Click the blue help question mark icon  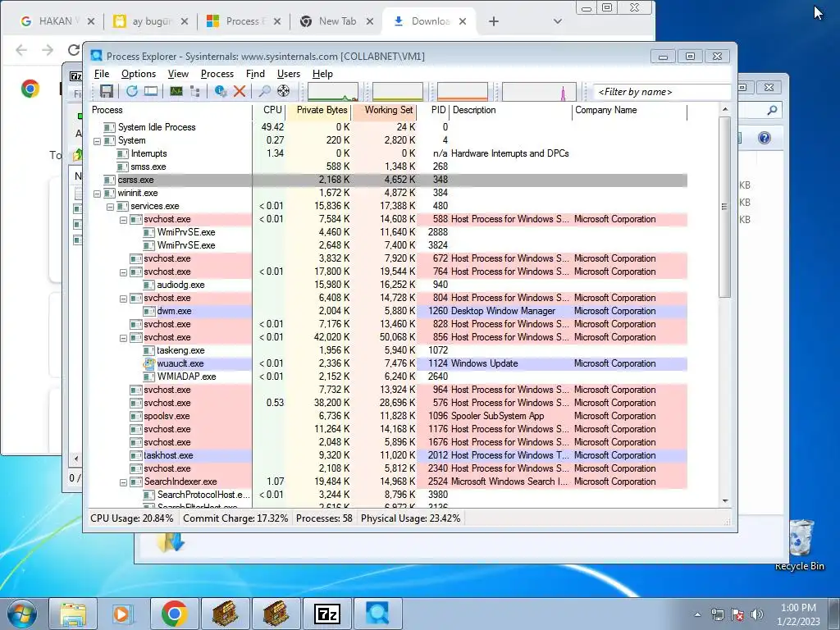765,138
